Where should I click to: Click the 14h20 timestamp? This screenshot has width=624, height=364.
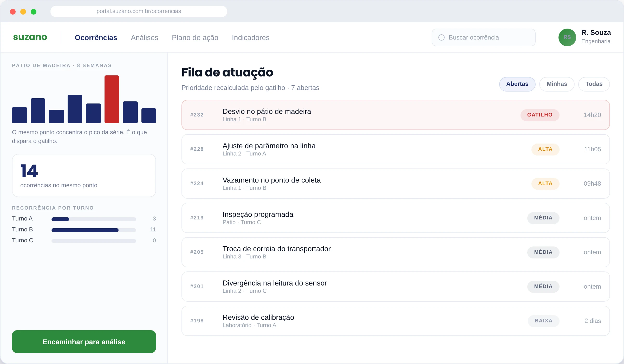(592, 115)
